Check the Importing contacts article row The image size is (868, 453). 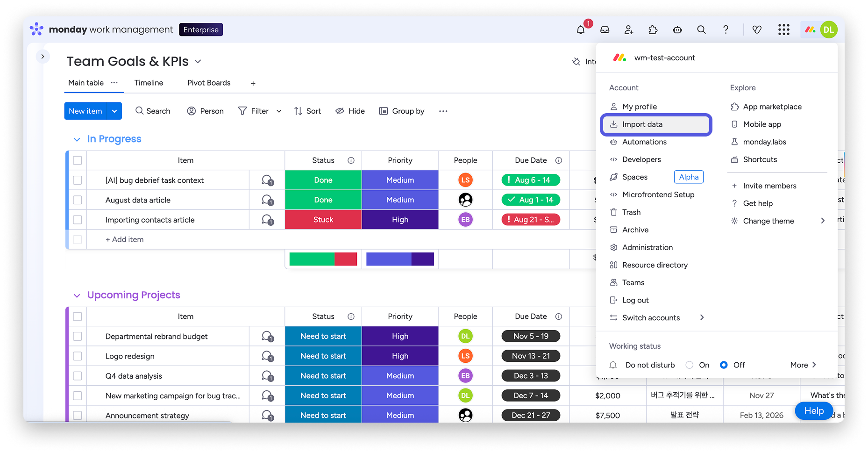click(78, 220)
